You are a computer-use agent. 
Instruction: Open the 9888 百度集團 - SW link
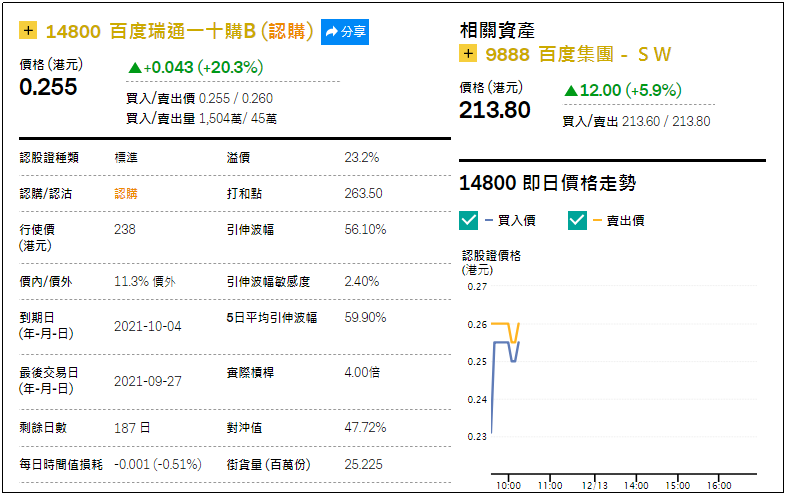[578, 54]
